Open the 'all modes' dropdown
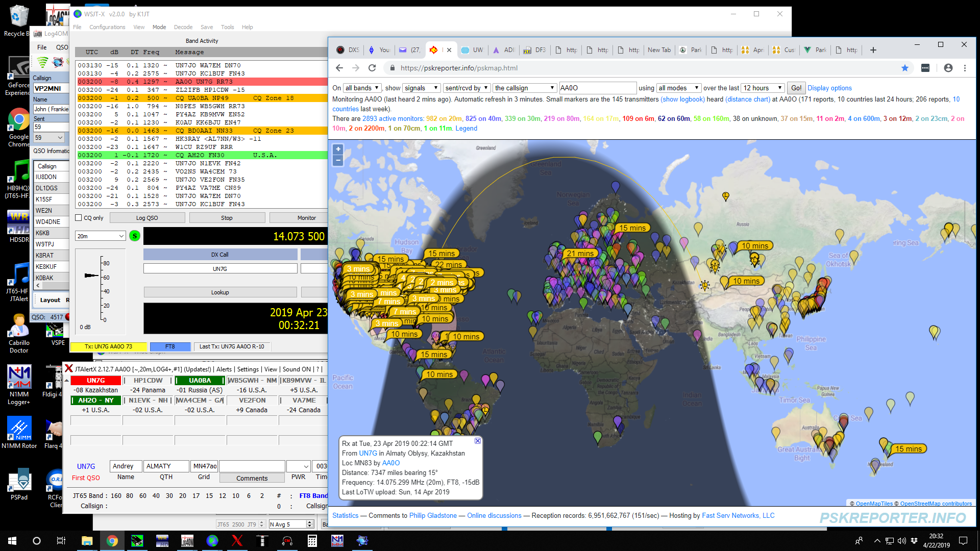 coord(678,88)
